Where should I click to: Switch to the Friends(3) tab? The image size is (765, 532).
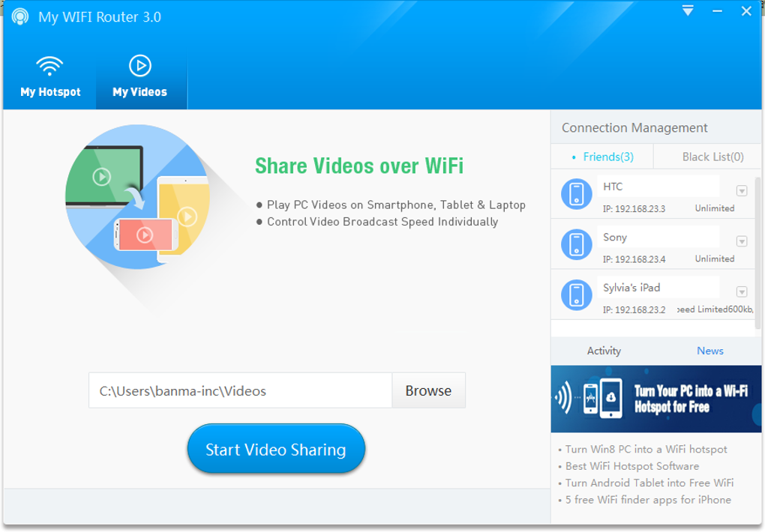602,157
